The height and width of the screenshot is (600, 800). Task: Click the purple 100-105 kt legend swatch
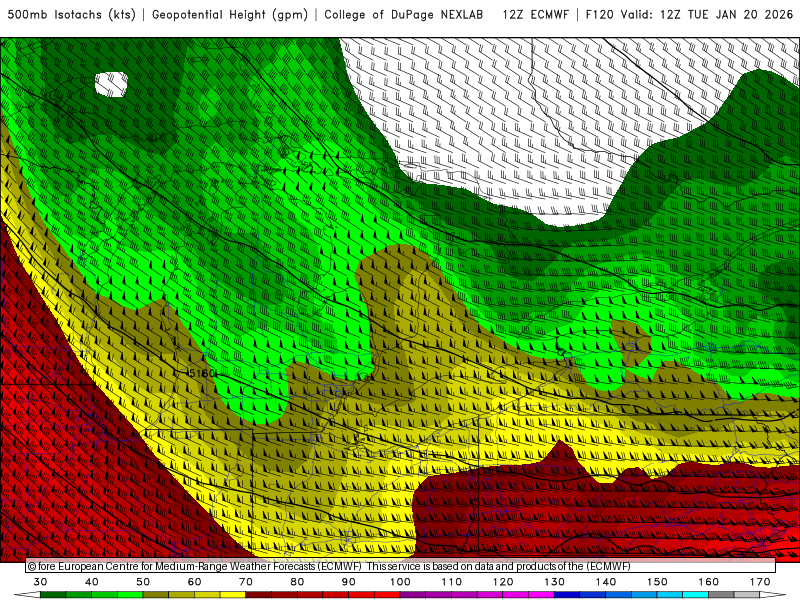[x=413, y=595]
